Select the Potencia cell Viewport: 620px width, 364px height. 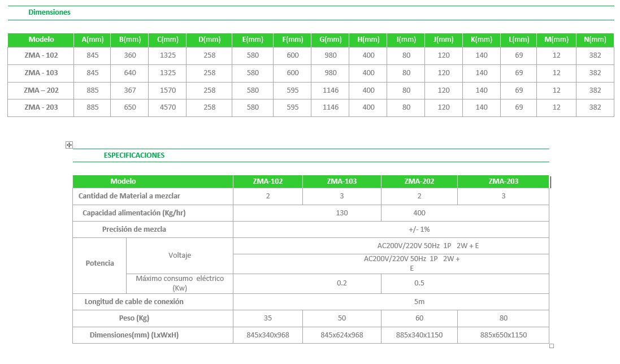pyautogui.click(x=99, y=263)
